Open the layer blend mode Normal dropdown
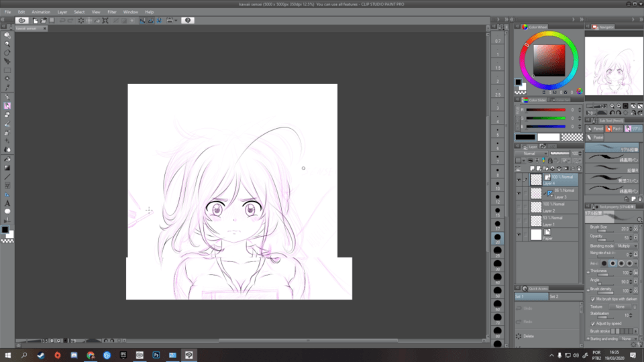The width and height of the screenshot is (644, 362). tap(531, 153)
